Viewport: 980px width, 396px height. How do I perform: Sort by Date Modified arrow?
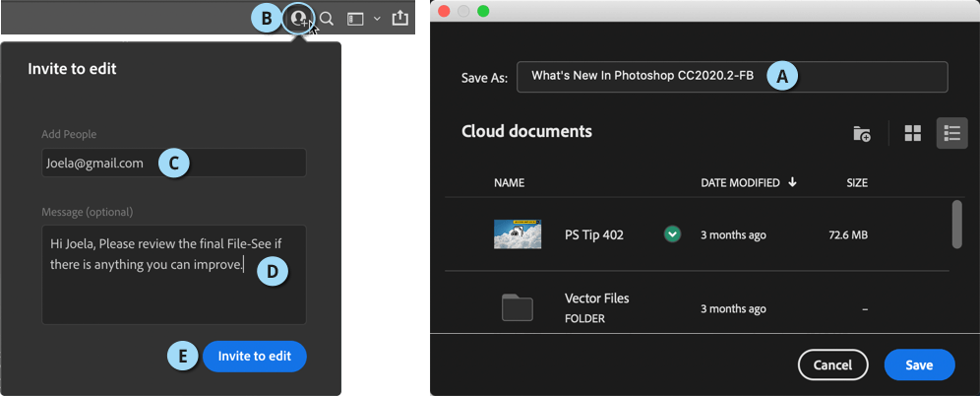pyautogui.click(x=792, y=182)
